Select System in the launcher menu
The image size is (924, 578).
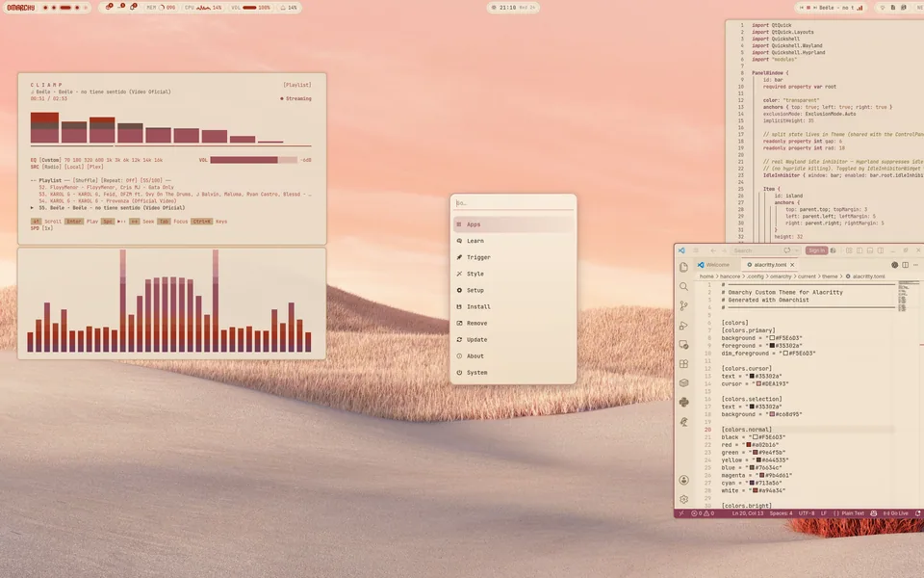pos(513,373)
